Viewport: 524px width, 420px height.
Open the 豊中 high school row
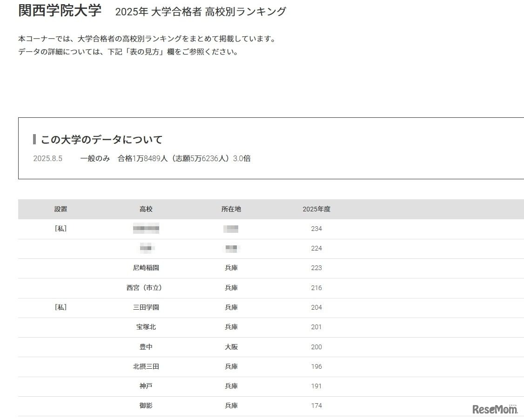pyautogui.click(x=147, y=347)
